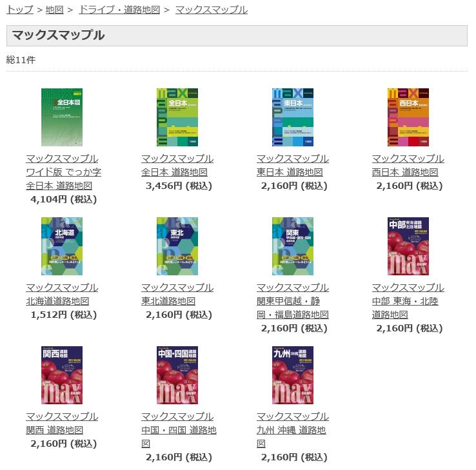
Task: Open マックスマップル 北海道道路地図 title link
Action: [x=62, y=294]
